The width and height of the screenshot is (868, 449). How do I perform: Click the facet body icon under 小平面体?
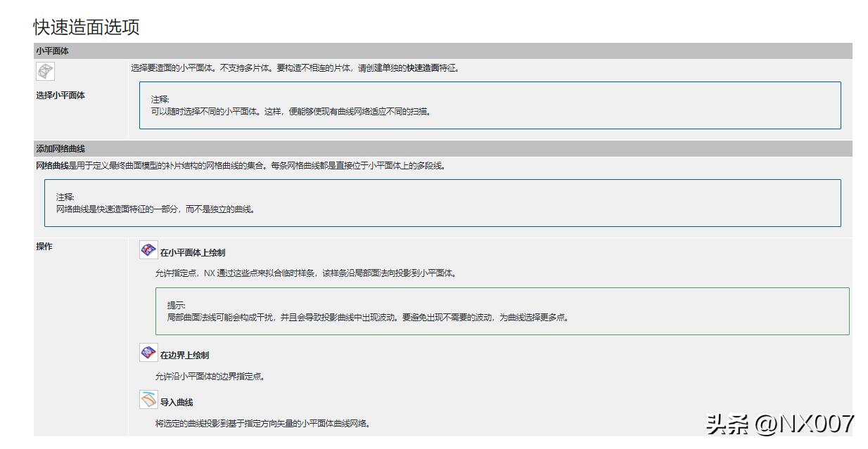tap(44, 72)
